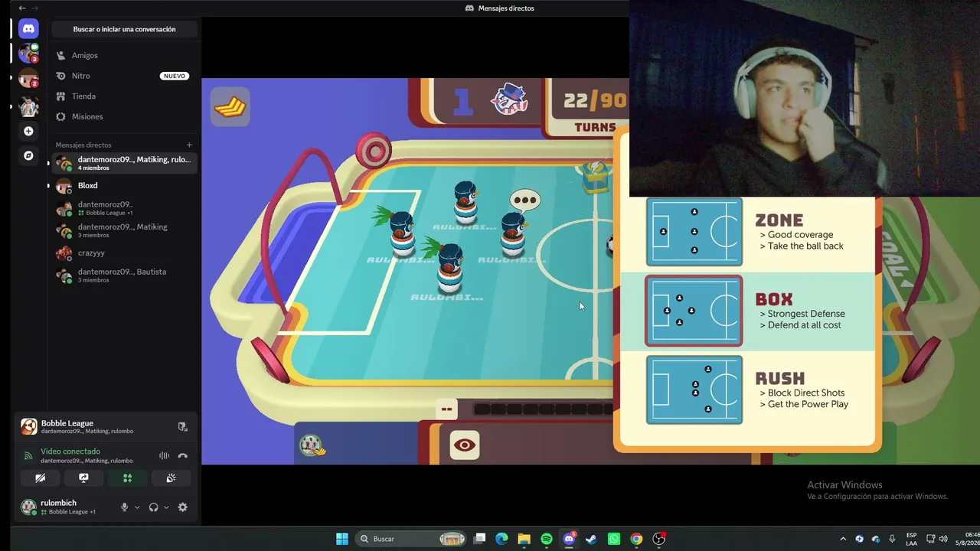
Task: Open the voice connection signal details icon
Action: [x=28, y=455]
